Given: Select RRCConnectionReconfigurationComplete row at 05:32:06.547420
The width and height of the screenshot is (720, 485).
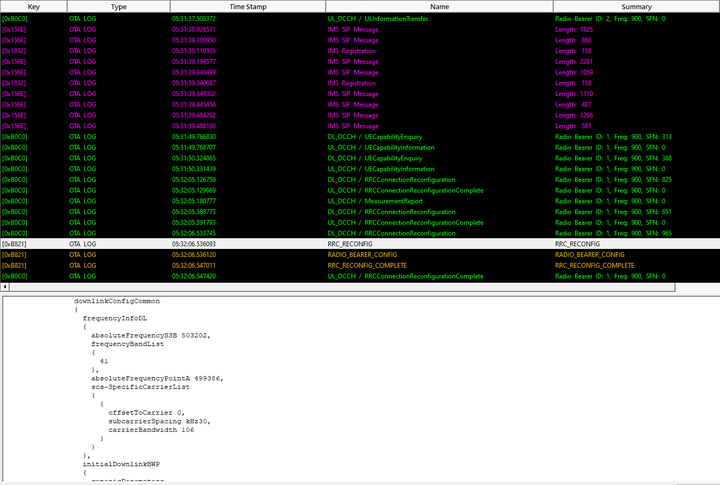Looking at the screenshot, I should click(360, 276).
